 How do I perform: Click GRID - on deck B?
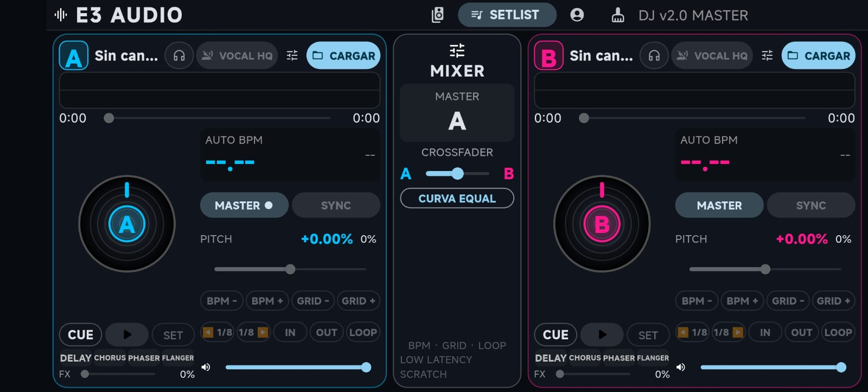788,301
